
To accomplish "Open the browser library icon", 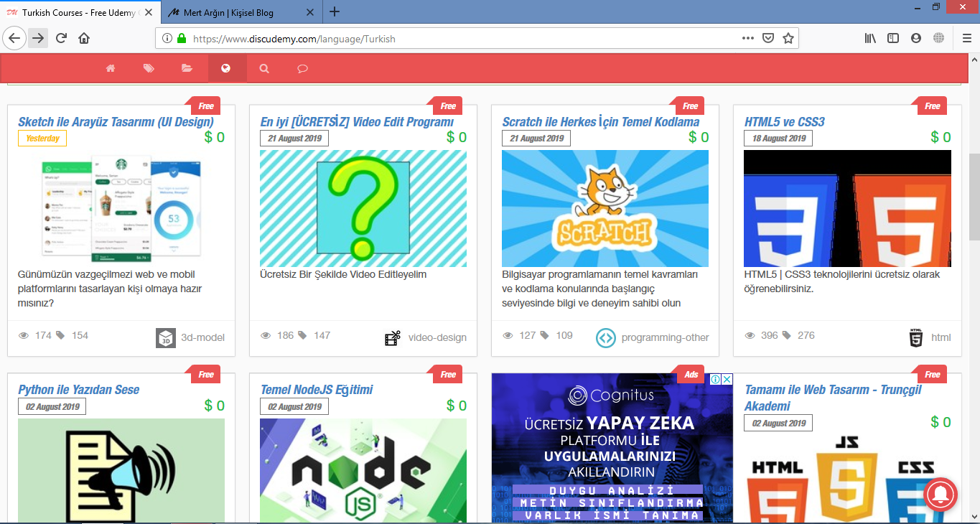I will (x=870, y=39).
